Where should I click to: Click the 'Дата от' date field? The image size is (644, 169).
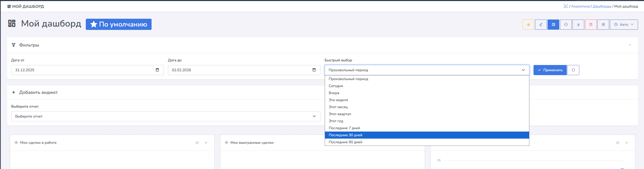pos(83,70)
